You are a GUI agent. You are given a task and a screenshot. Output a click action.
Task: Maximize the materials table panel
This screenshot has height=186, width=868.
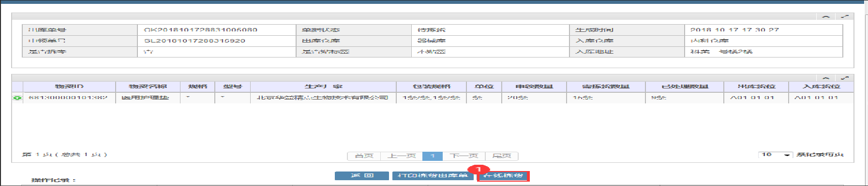coord(845,78)
